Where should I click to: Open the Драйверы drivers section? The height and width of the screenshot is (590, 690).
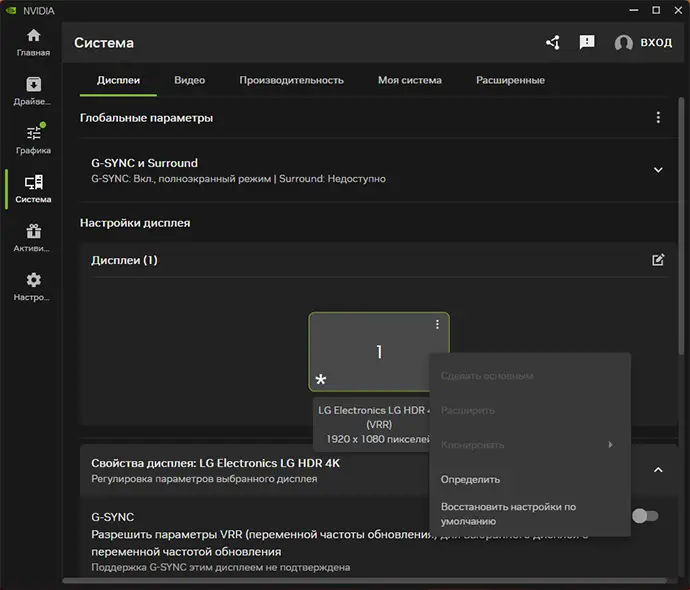pyautogui.click(x=33, y=92)
